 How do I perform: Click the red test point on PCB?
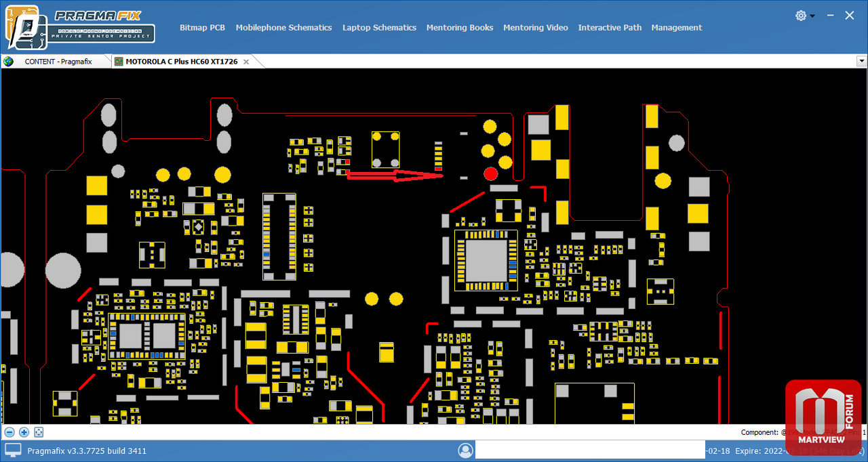490,173
